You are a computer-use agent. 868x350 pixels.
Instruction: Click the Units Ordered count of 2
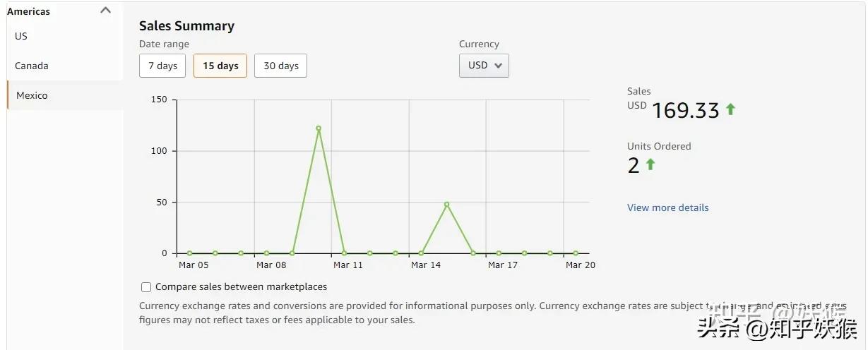click(634, 166)
